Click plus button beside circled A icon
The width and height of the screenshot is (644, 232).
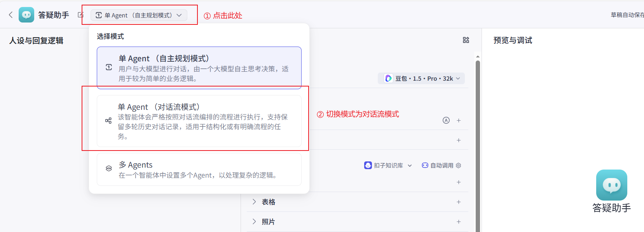pos(459,120)
